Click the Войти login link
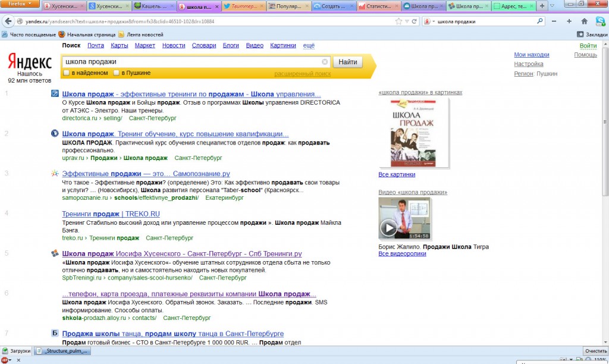Screen dimensions: 609x364 coord(588,46)
